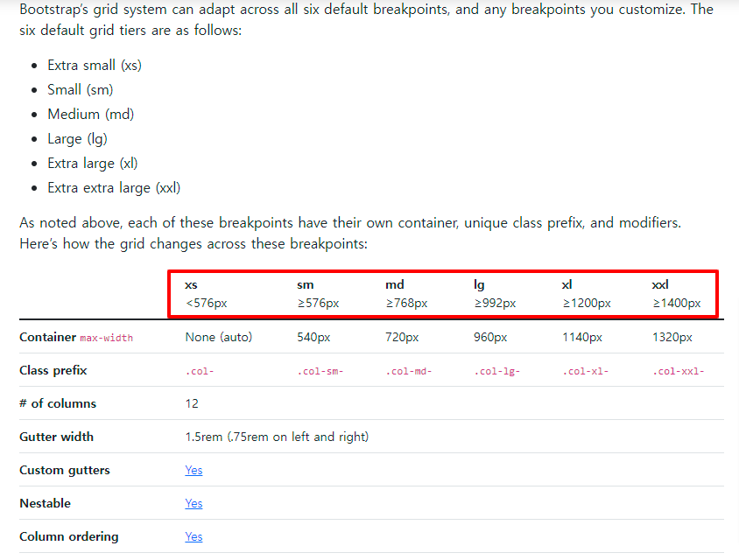Click the xs column header
The height and width of the screenshot is (560, 739).
pyautogui.click(x=206, y=294)
